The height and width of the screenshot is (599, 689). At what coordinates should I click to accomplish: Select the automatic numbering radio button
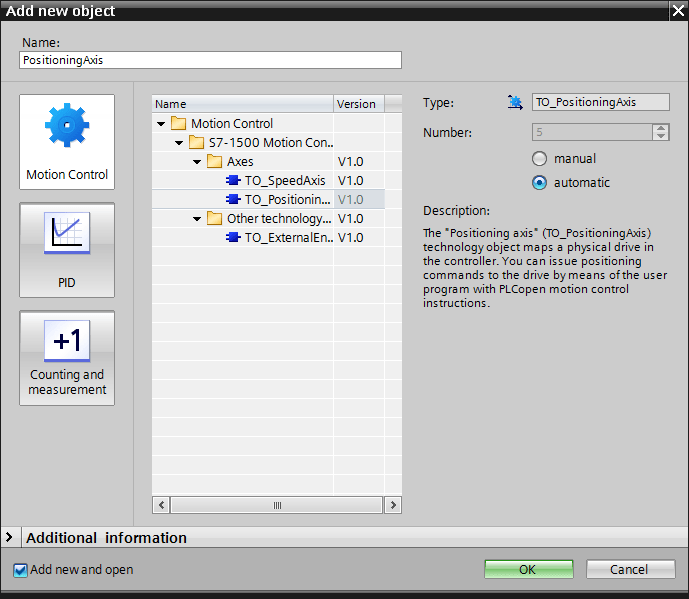pyautogui.click(x=540, y=183)
